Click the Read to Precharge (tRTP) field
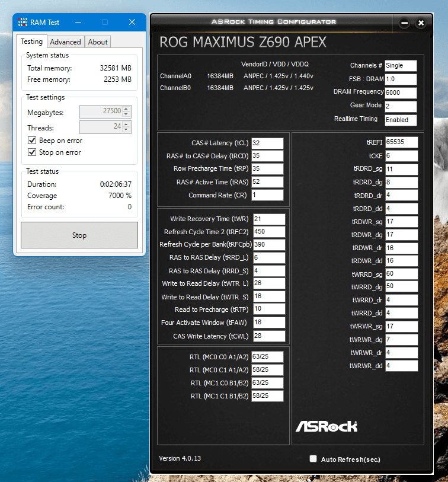Image resolution: width=448 pixels, height=482 pixels. [x=269, y=309]
